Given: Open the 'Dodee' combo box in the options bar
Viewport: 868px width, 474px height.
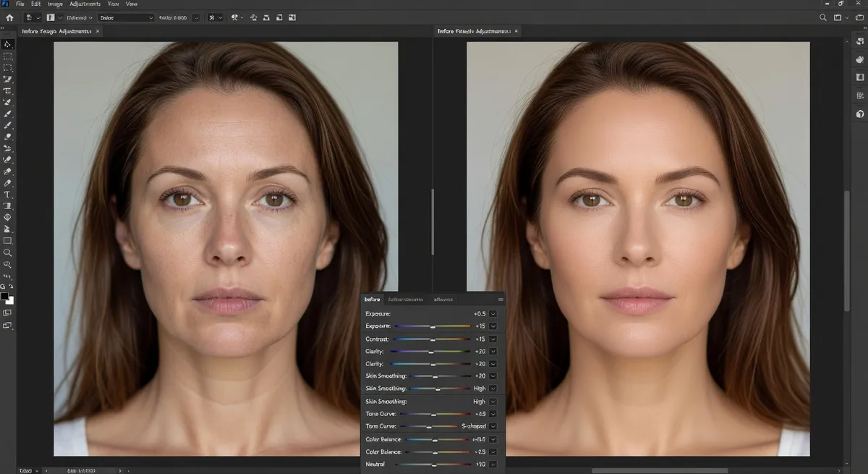Looking at the screenshot, I should pyautogui.click(x=126, y=17).
